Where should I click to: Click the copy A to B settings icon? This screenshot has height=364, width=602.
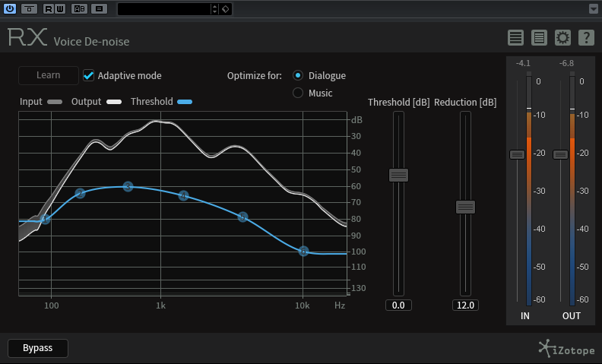[x=99, y=8]
